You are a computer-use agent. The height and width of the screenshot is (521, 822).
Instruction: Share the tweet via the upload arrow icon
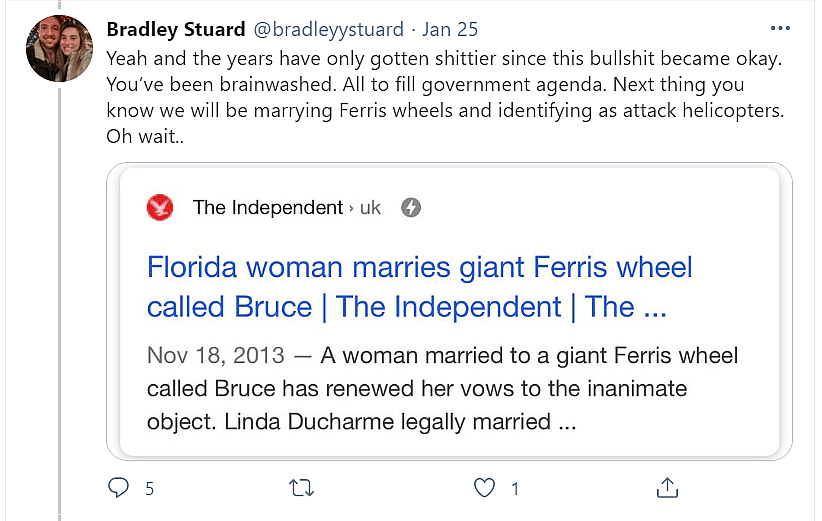pyautogui.click(x=667, y=488)
